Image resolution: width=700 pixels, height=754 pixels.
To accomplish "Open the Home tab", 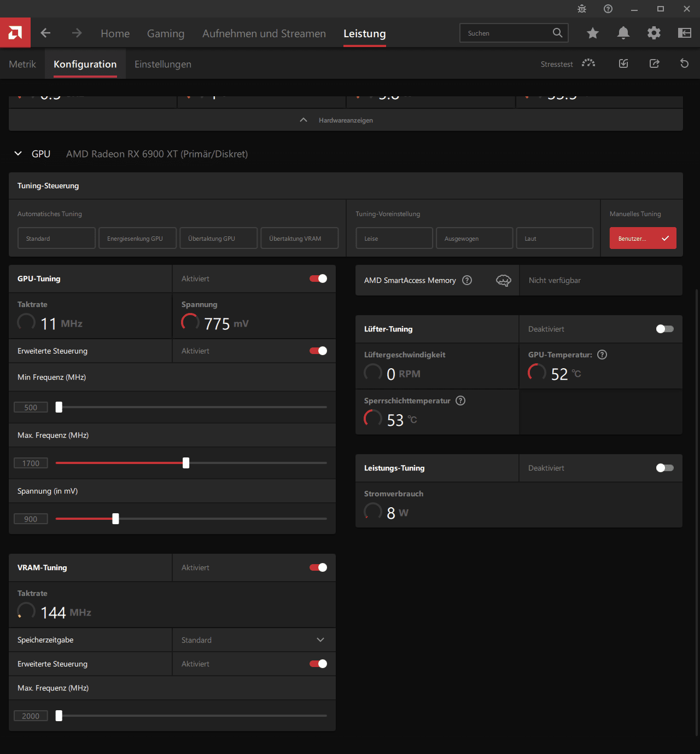I will (x=115, y=33).
